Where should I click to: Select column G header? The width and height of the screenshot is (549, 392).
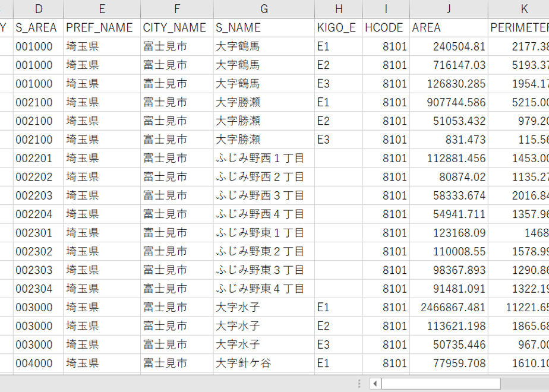[264, 9]
